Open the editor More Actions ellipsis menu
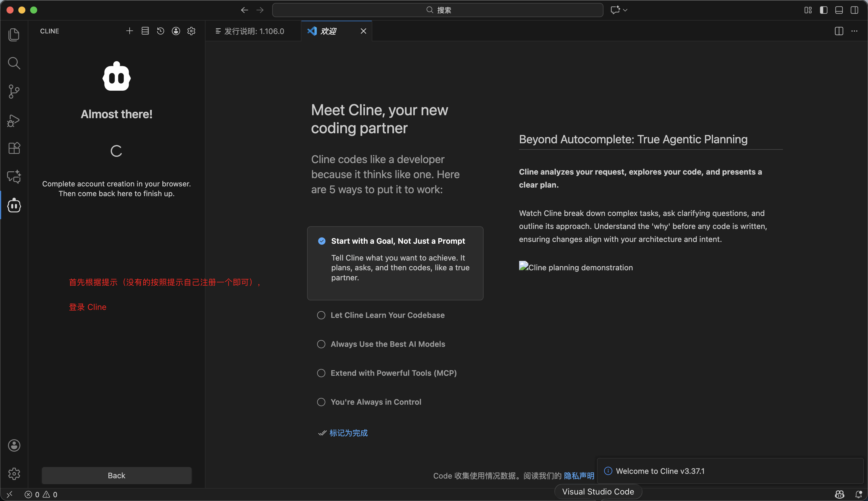Image resolution: width=868 pixels, height=501 pixels. coord(854,31)
